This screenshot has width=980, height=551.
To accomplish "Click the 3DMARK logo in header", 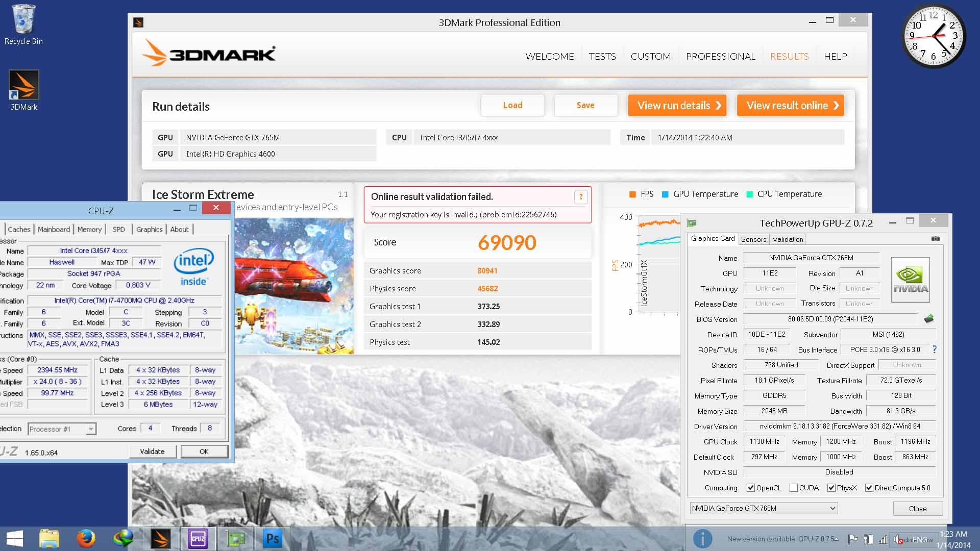I will coord(208,54).
